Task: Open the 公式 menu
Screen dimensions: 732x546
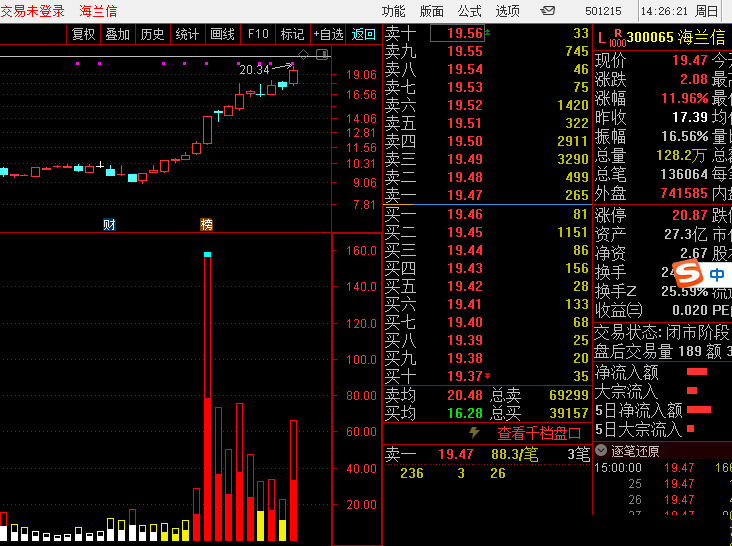Action: pos(469,11)
